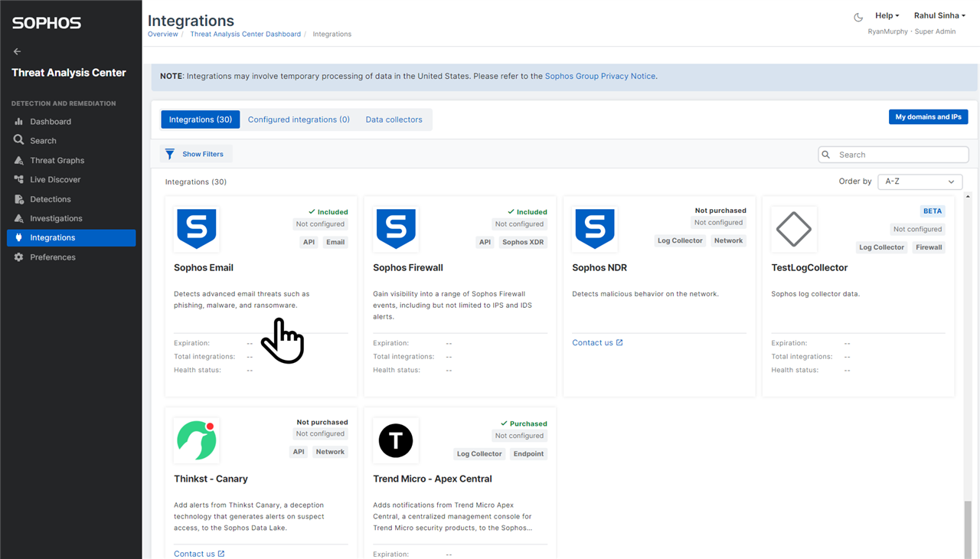Viewport: 980px width, 559px height.
Task: Click the Detections document icon
Action: (x=19, y=199)
